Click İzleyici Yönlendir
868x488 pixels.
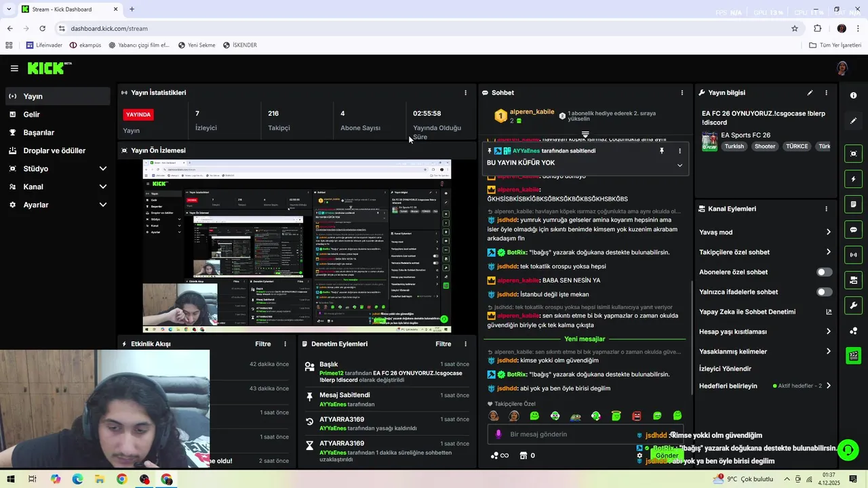click(x=725, y=369)
